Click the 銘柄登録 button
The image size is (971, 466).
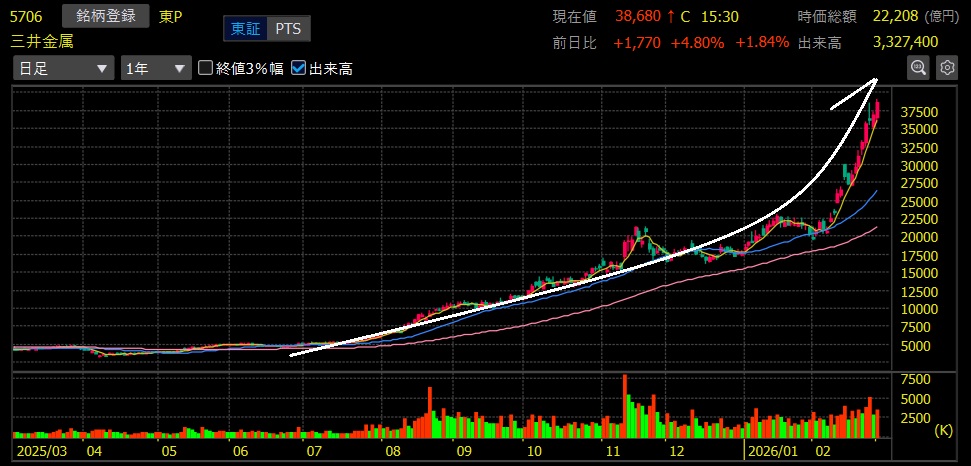(x=105, y=16)
